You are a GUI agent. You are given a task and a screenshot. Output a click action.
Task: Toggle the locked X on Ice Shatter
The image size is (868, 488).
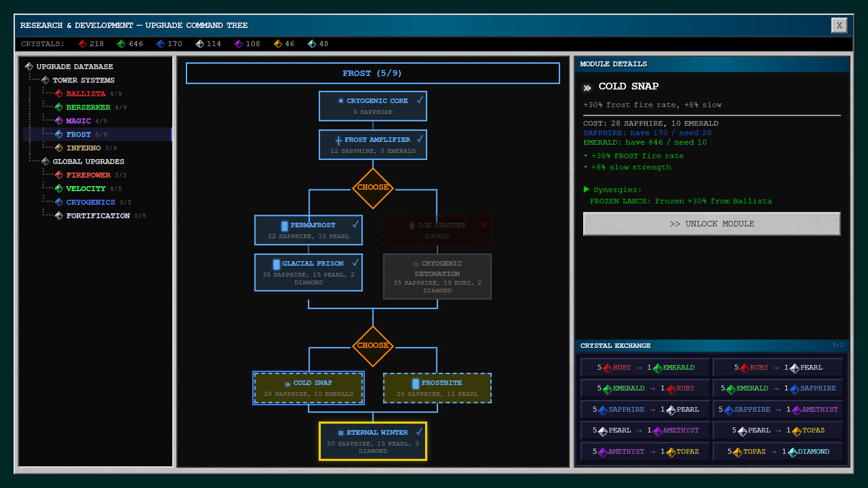coord(484,224)
